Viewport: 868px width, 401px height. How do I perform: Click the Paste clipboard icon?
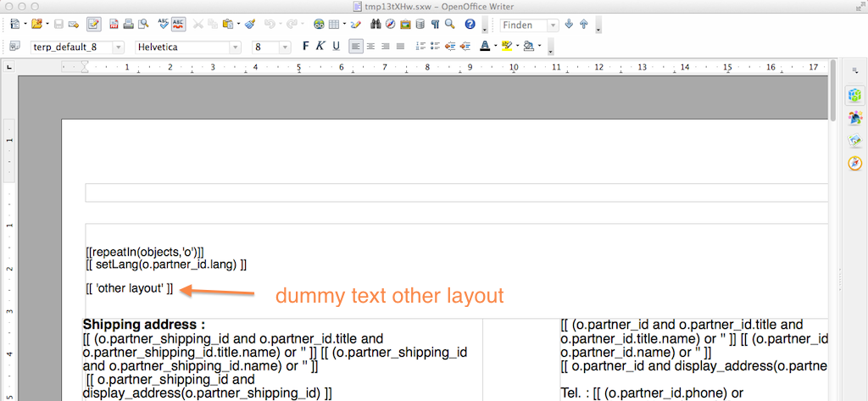tap(227, 25)
